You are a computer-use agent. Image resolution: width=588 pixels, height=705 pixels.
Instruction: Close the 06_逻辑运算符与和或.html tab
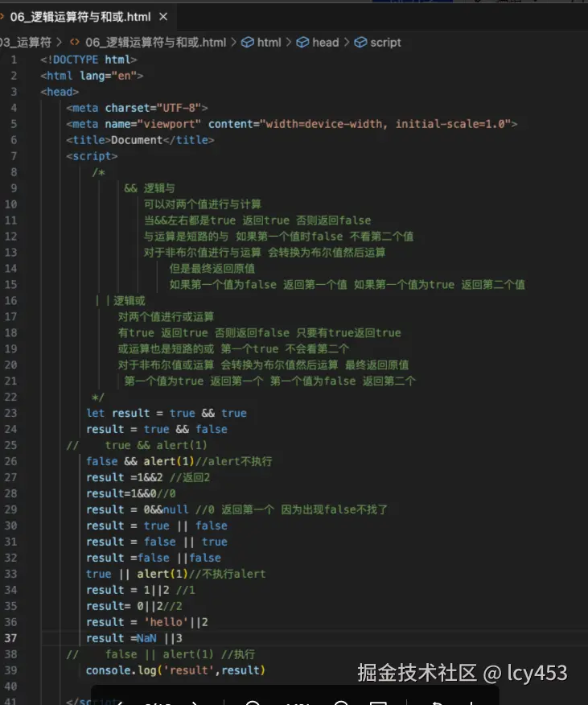pos(163,17)
